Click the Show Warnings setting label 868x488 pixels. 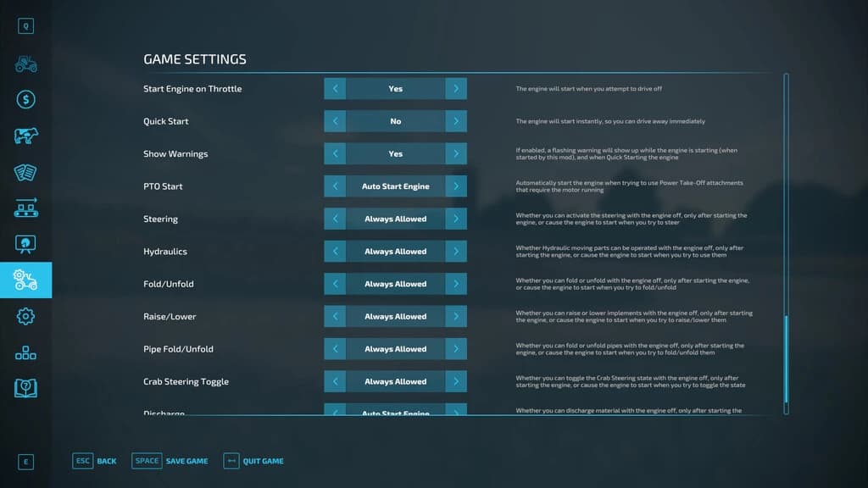click(x=175, y=154)
